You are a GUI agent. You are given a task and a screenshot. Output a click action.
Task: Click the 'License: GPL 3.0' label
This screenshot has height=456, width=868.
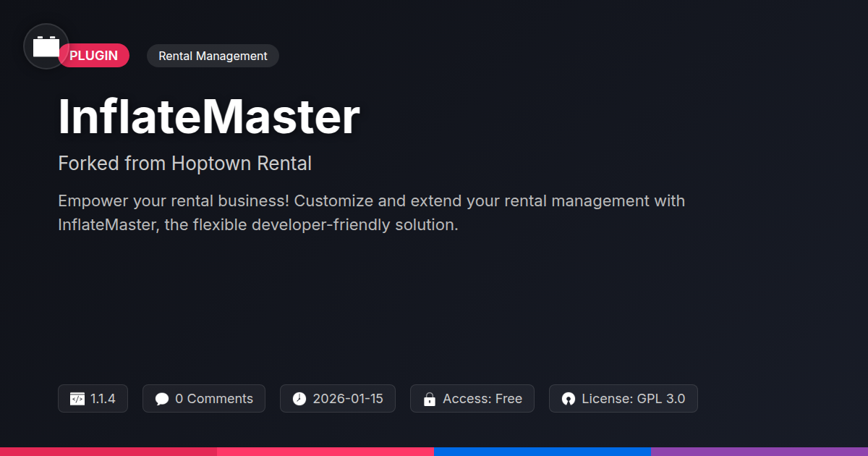[634, 399]
